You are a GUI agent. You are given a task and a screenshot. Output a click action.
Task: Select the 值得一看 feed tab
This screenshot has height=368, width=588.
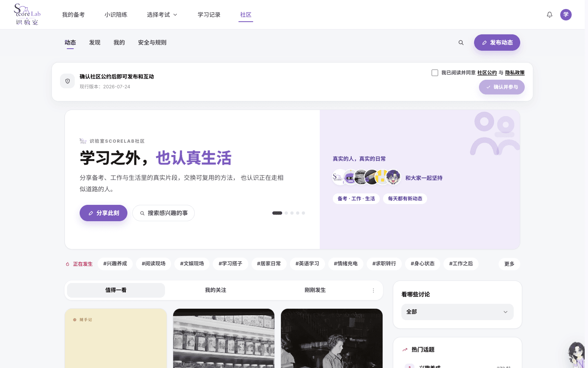coord(116,290)
